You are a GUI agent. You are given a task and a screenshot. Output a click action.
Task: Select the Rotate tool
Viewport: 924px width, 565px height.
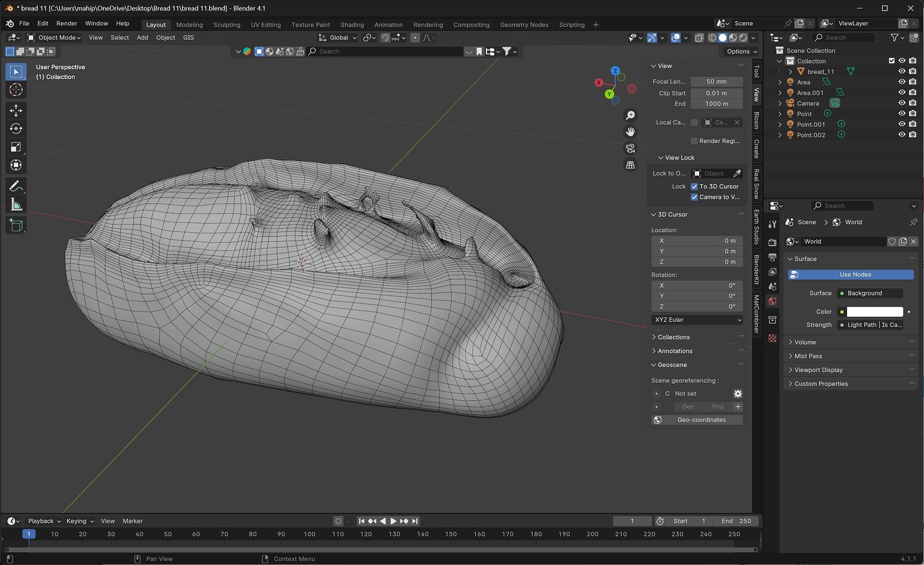[x=16, y=129]
